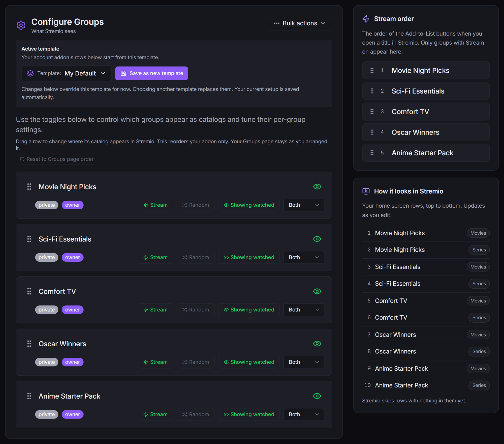Toggle Showing watched for Comfort TV
This screenshot has height=444, width=504.
pos(249,310)
